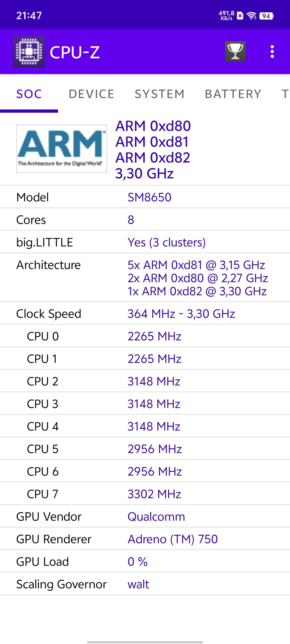This screenshot has width=290, height=644.
Task: Tap the Clock Speed row
Action: point(145,314)
